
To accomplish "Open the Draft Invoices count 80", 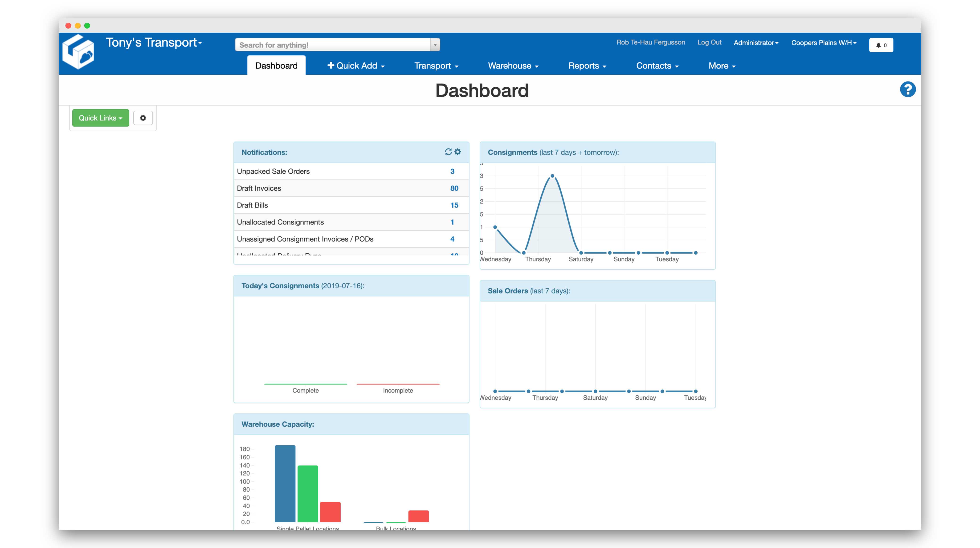I will click(454, 188).
